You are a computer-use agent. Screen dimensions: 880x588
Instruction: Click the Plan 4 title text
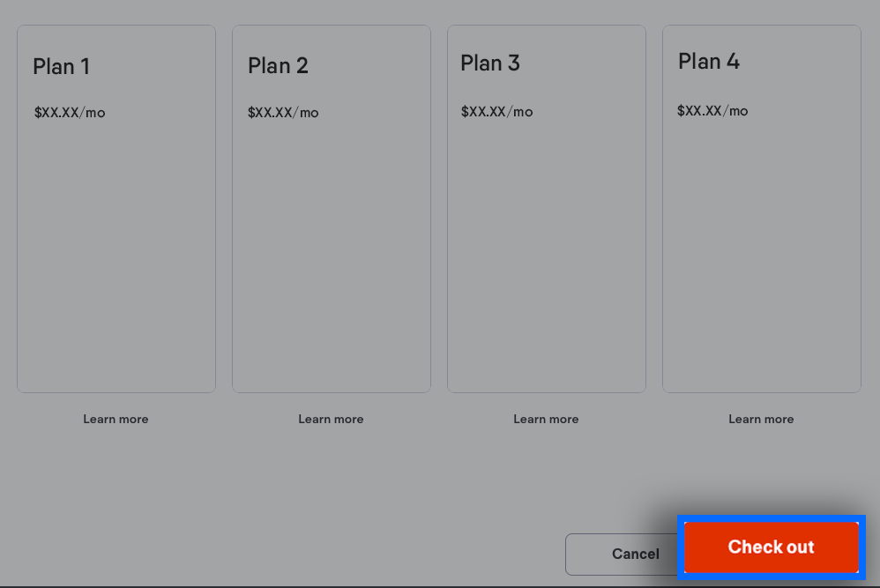(x=709, y=62)
